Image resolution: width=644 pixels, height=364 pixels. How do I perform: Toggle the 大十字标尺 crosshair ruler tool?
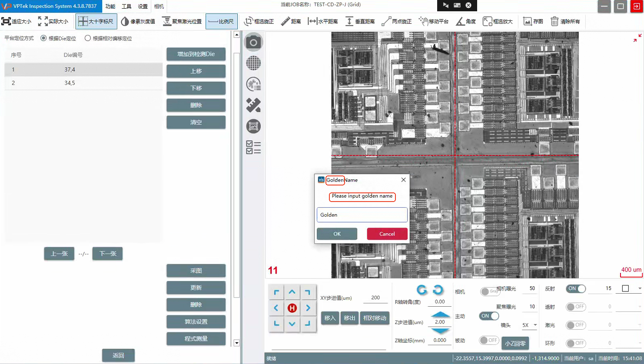coord(96,21)
